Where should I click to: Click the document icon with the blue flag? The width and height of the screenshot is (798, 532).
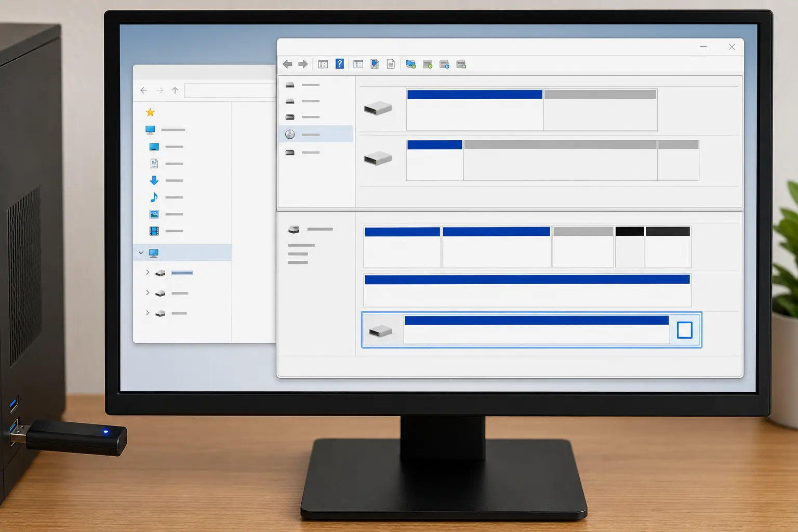[375, 64]
